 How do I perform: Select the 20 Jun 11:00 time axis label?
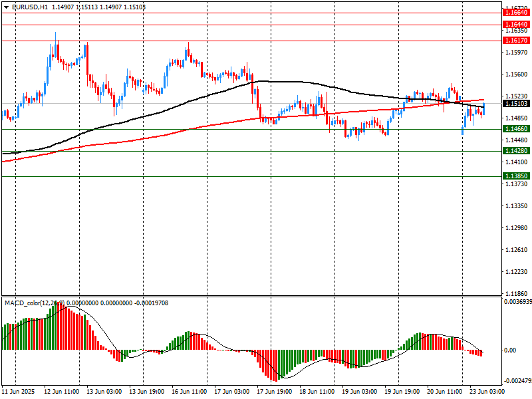point(445,392)
